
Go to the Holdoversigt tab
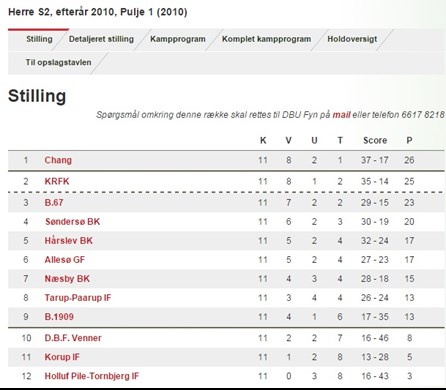(x=352, y=39)
